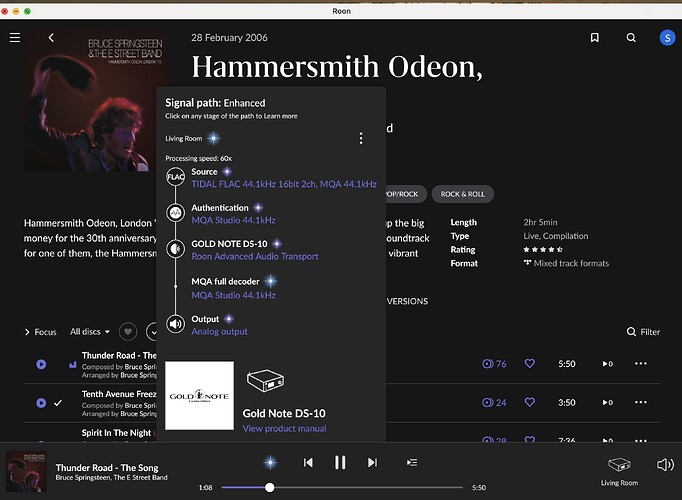Open MQA Studio link under full decoder
Image resolution: width=682 pixels, height=500 pixels.
[234, 295]
